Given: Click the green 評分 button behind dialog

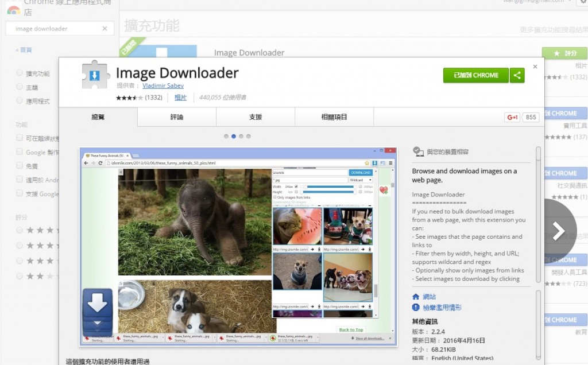Looking at the screenshot, I should click(x=564, y=53).
